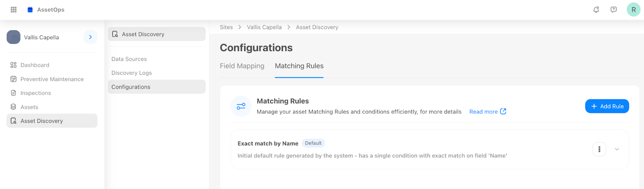Click the Add Rule button

tap(607, 106)
